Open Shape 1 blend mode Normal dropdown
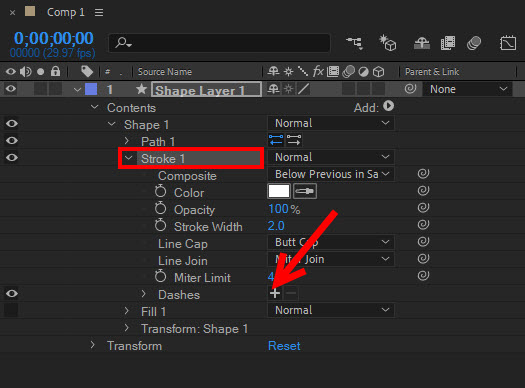The height and width of the screenshot is (388, 525). pos(331,123)
